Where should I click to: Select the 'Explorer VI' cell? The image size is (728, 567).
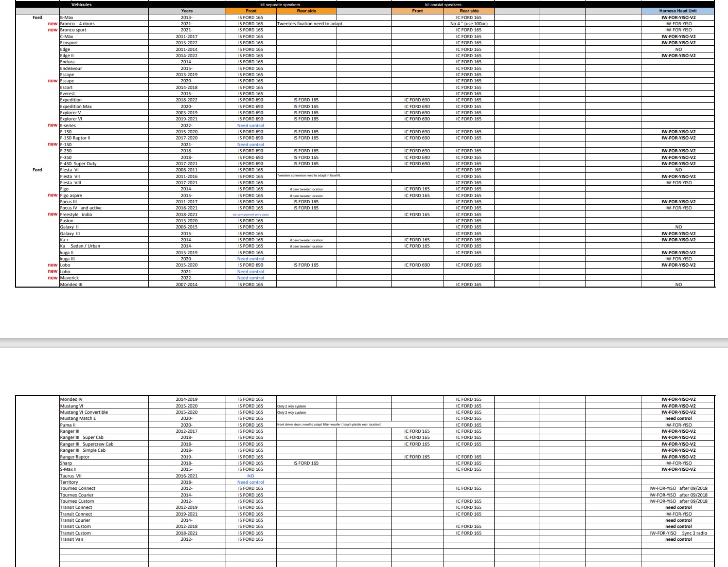[104, 119]
